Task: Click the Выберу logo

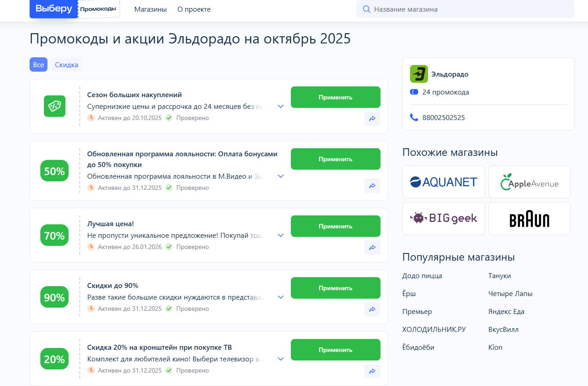Action: coord(53,9)
